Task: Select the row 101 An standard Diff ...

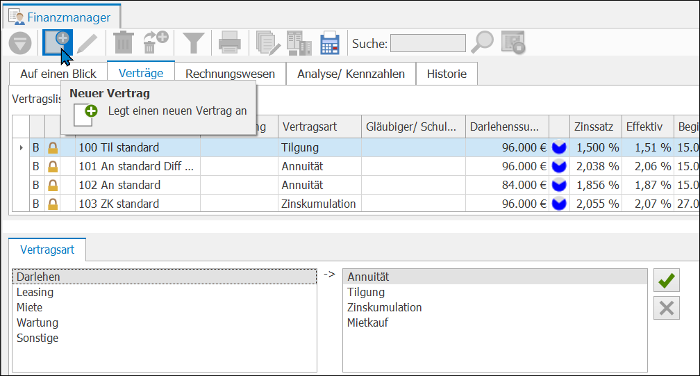Action: point(355,166)
